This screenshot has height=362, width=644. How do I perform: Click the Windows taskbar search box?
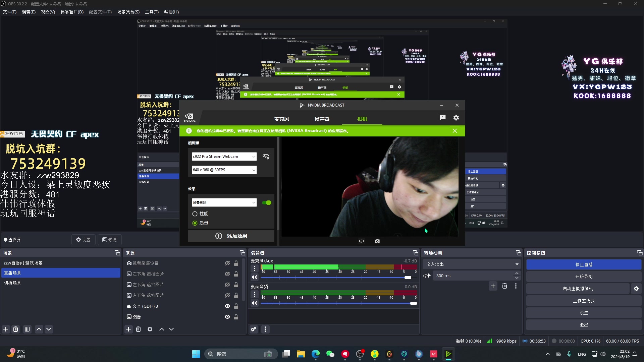[241, 354]
